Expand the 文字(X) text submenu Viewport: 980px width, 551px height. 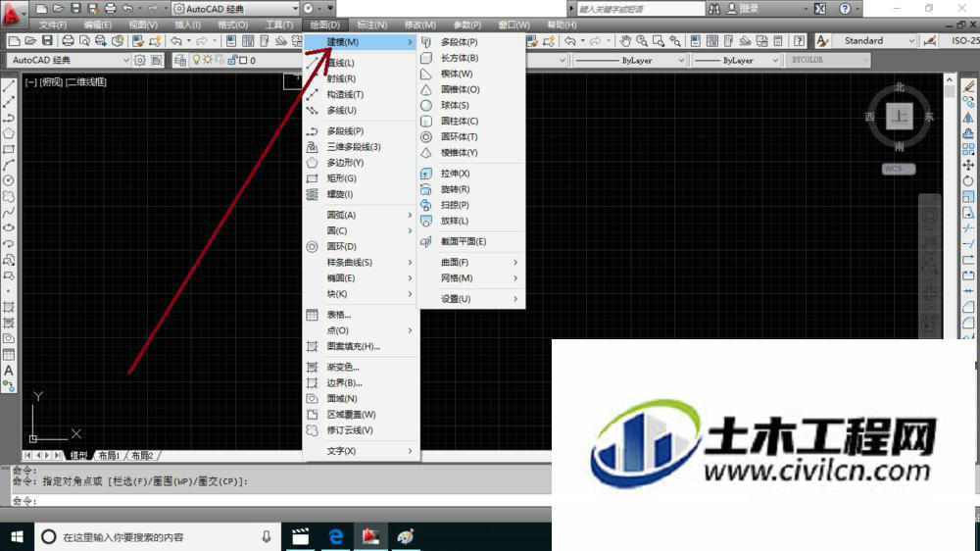point(361,451)
